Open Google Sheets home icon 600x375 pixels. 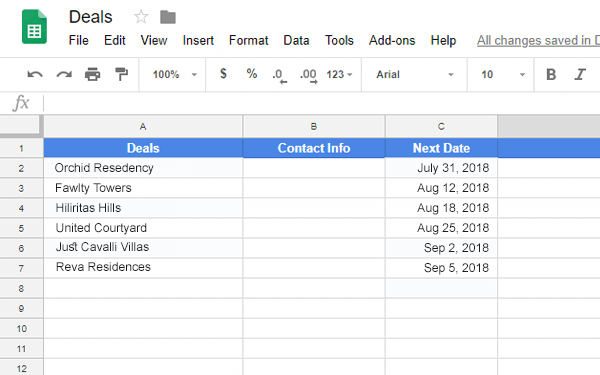coord(34,27)
